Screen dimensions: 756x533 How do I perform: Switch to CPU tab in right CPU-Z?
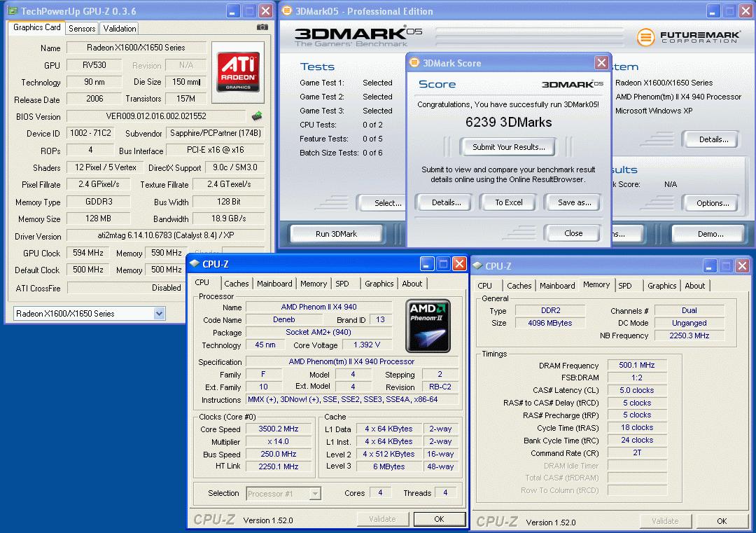(x=484, y=286)
